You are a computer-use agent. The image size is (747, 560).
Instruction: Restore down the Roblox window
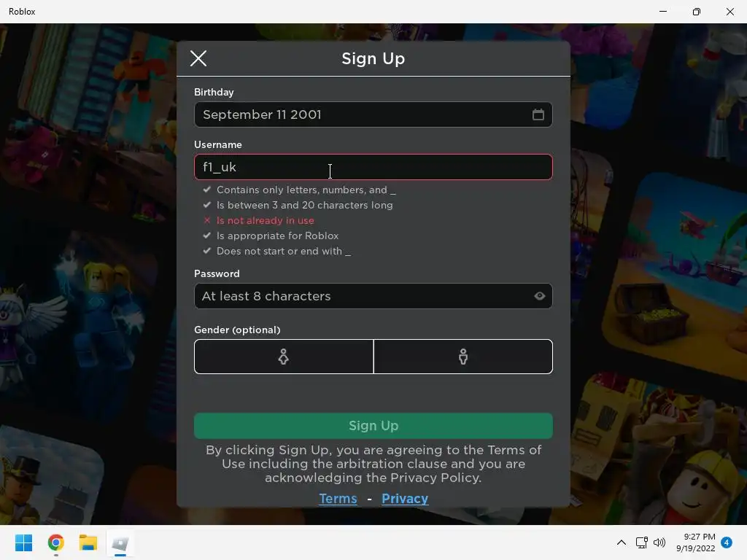697,12
